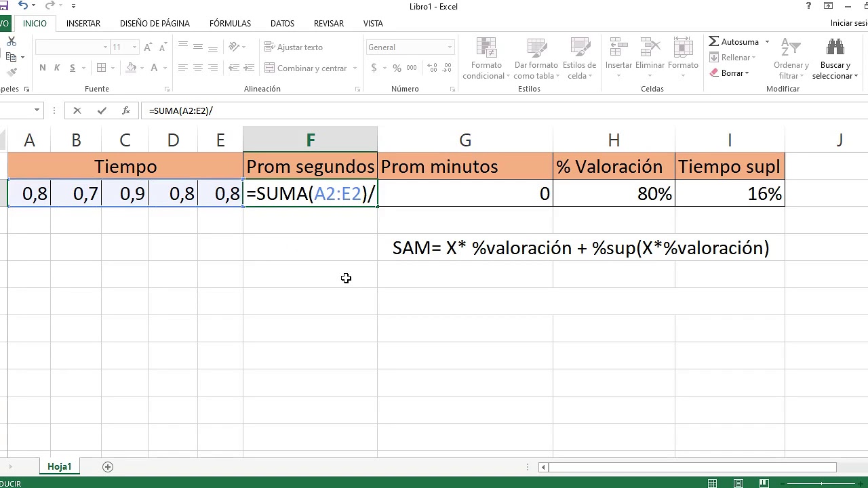Open the Customize Quick Access Toolbar menu

73,6
